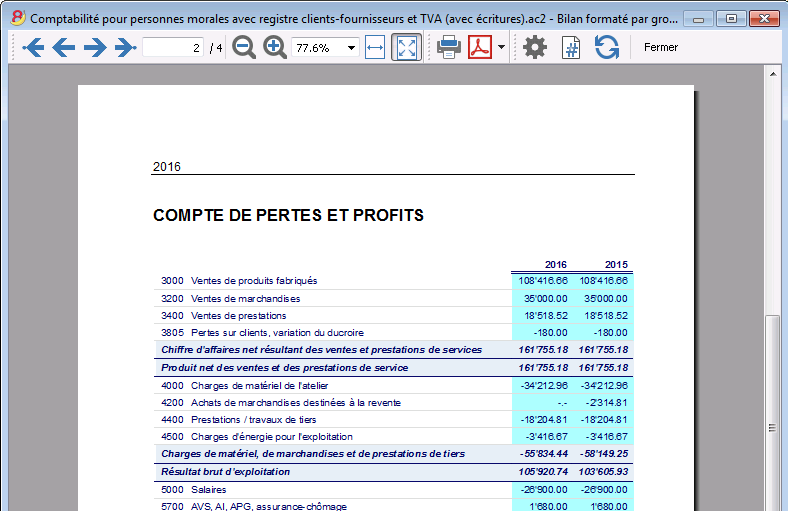Click row 4200 Achats de marchandises
This screenshot has width=788, height=511.
click(x=393, y=402)
